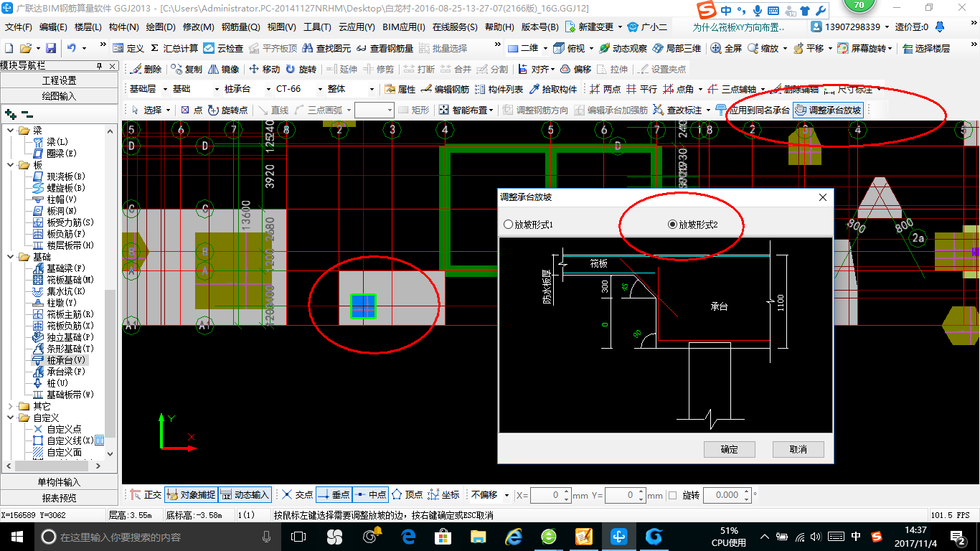This screenshot has width=980, height=551.
Task: Toggle 正交 orthogonal mode
Action: coord(146,495)
